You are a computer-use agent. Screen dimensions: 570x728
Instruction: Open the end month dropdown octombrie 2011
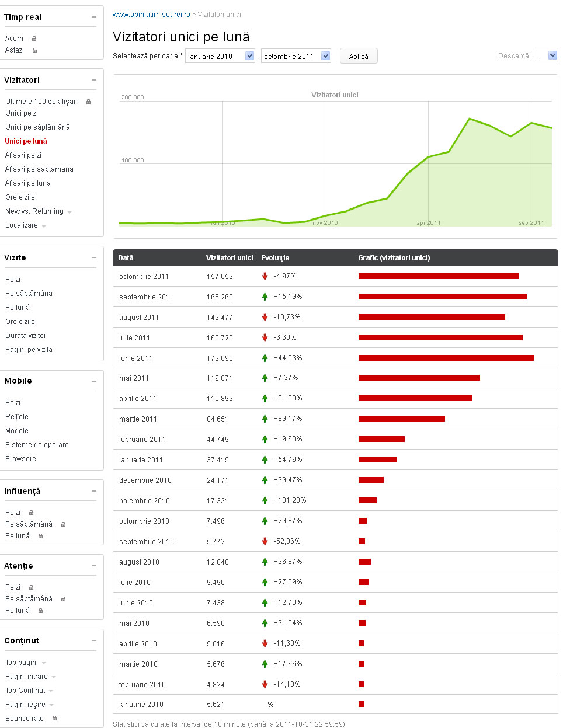click(x=296, y=56)
